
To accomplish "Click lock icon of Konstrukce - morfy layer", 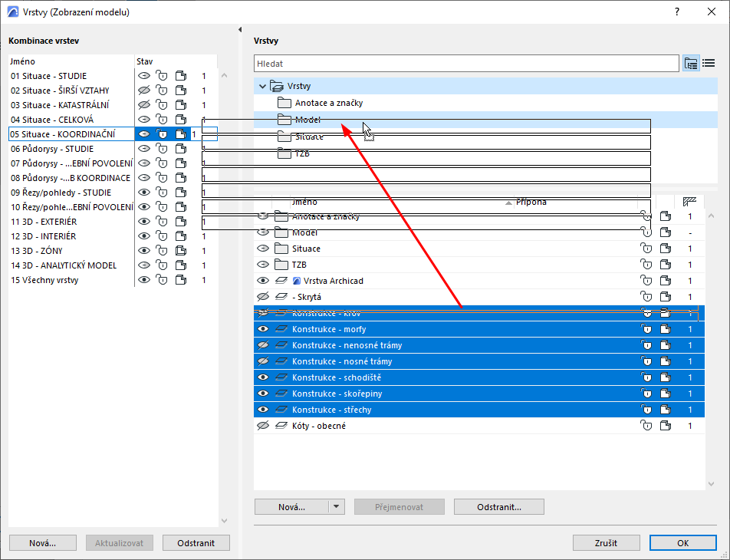I will click(x=646, y=329).
